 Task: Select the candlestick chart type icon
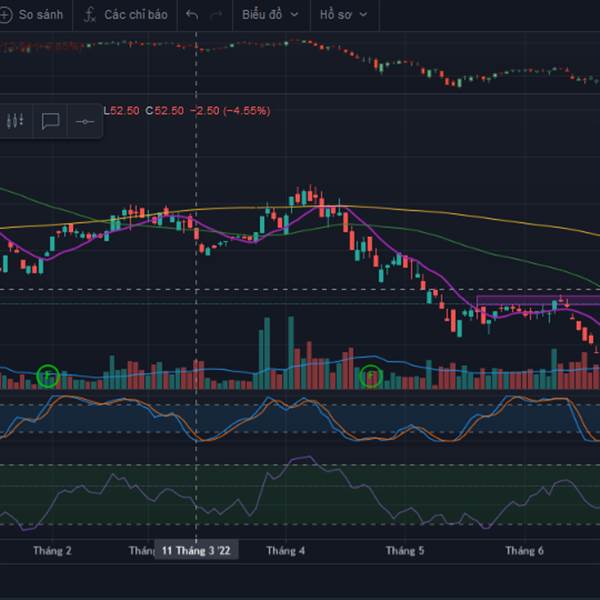click(x=14, y=121)
